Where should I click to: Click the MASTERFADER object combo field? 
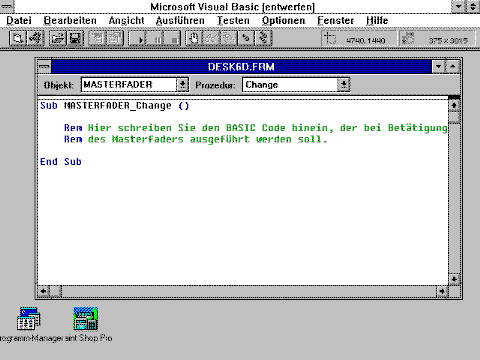point(129,85)
